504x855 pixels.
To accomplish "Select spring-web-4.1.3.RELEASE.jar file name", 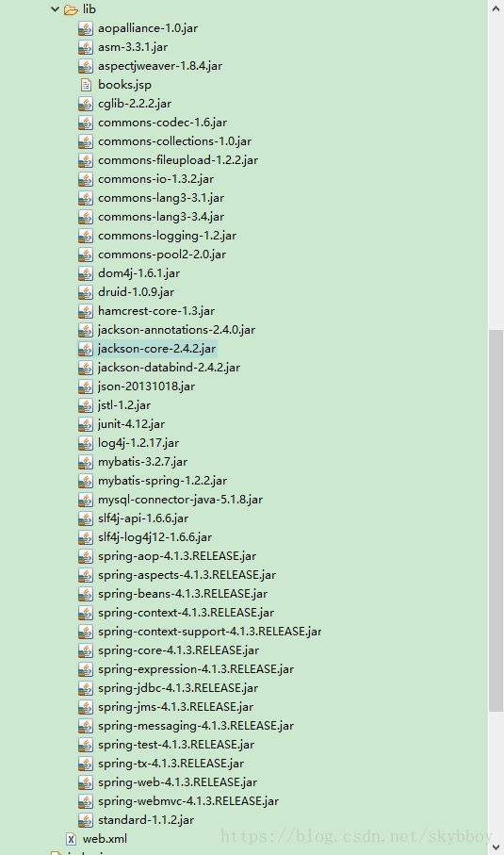I will click(178, 782).
